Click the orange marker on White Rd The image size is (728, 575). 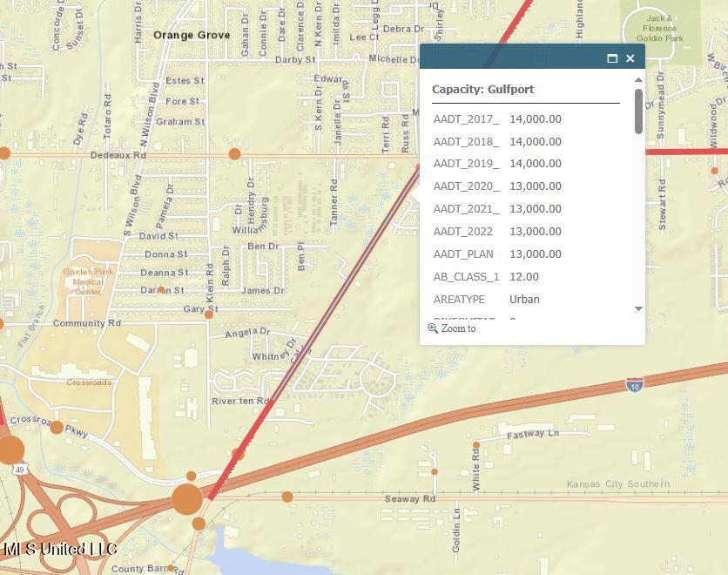(476, 445)
